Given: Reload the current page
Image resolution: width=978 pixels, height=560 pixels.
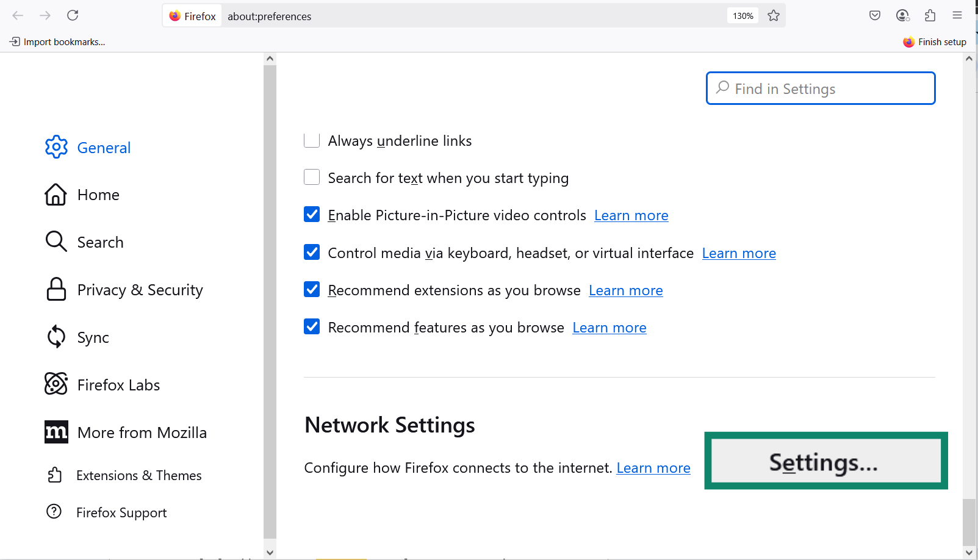Looking at the screenshot, I should point(73,15).
